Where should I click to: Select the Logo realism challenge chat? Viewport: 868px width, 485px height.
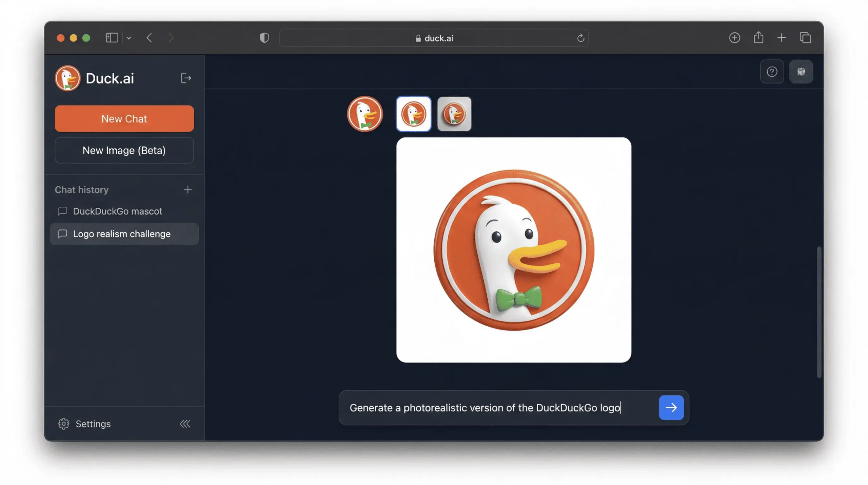pyautogui.click(x=122, y=234)
